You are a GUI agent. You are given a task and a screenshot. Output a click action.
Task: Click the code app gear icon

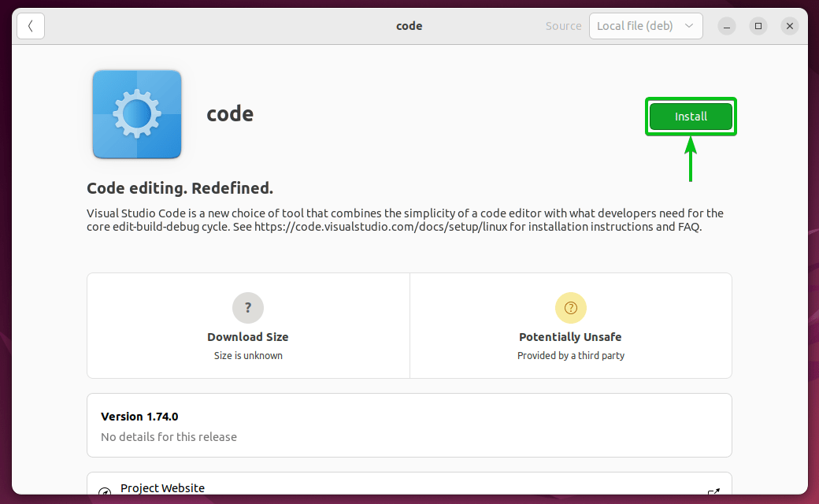tap(137, 114)
